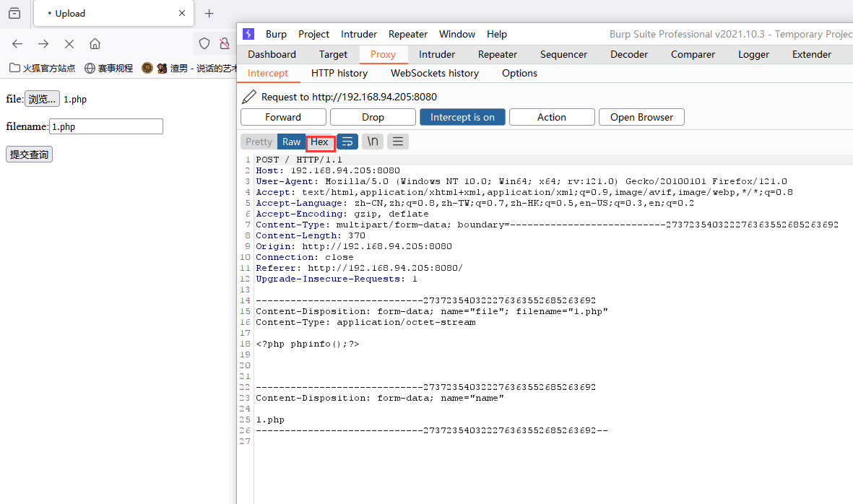Viewport: 853px width, 504px height.
Task: Open the 火狐官方站点 bookmark folder
Action: coord(43,68)
